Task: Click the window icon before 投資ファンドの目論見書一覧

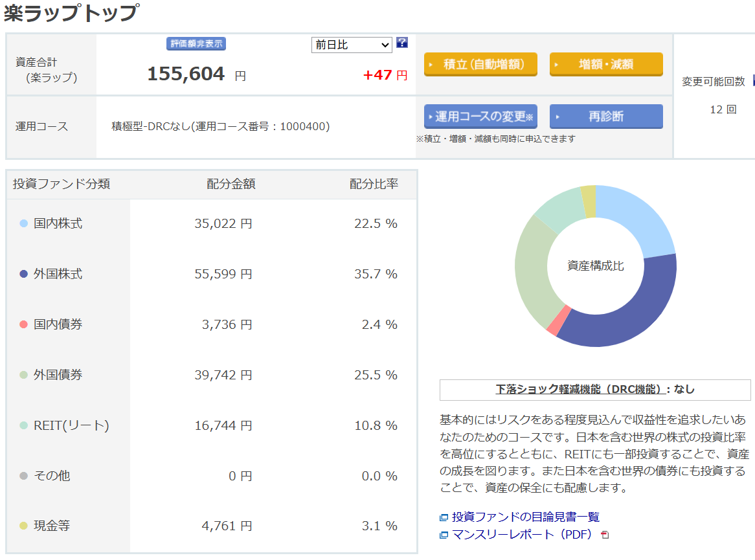Action: (444, 517)
